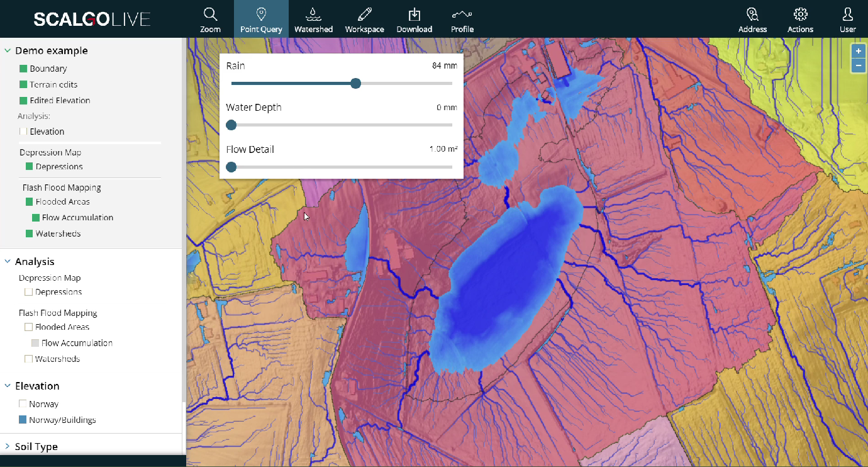The height and width of the screenshot is (467, 868).
Task: Expand the Soil Type section
Action: click(8, 447)
